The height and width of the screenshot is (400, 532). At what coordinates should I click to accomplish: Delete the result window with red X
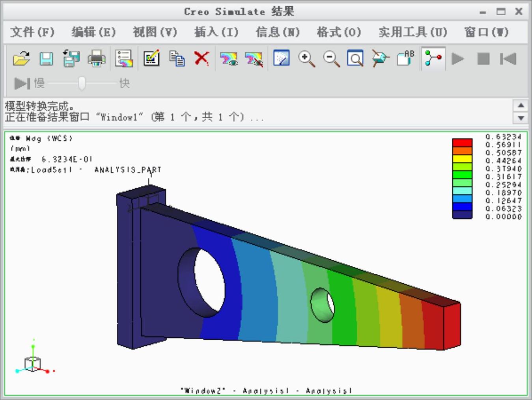point(202,59)
